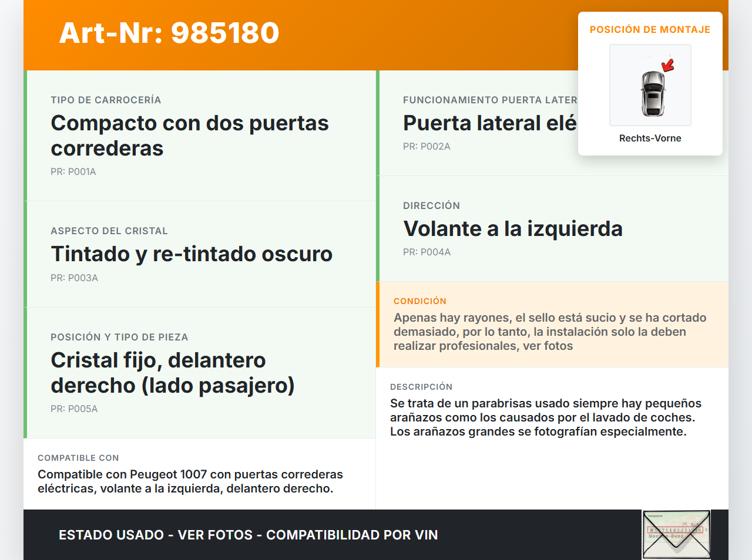
Task: Click the PR: P002A code
Action: click(x=427, y=146)
